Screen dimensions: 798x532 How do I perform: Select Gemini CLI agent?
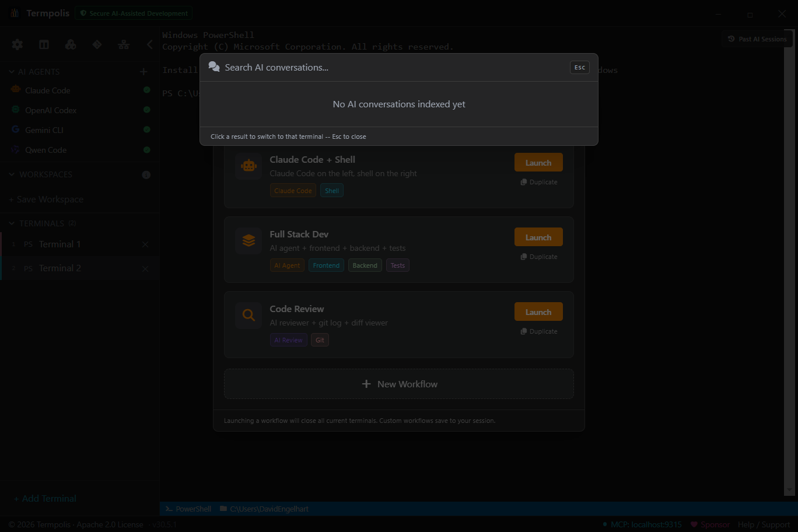point(44,130)
